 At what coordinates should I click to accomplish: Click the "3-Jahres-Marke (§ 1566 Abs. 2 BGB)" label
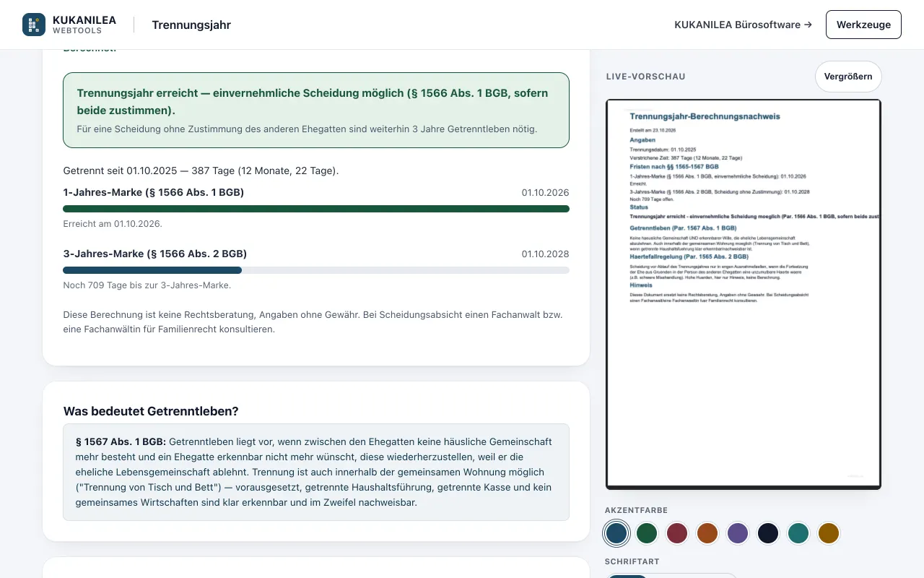coord(155,254)
